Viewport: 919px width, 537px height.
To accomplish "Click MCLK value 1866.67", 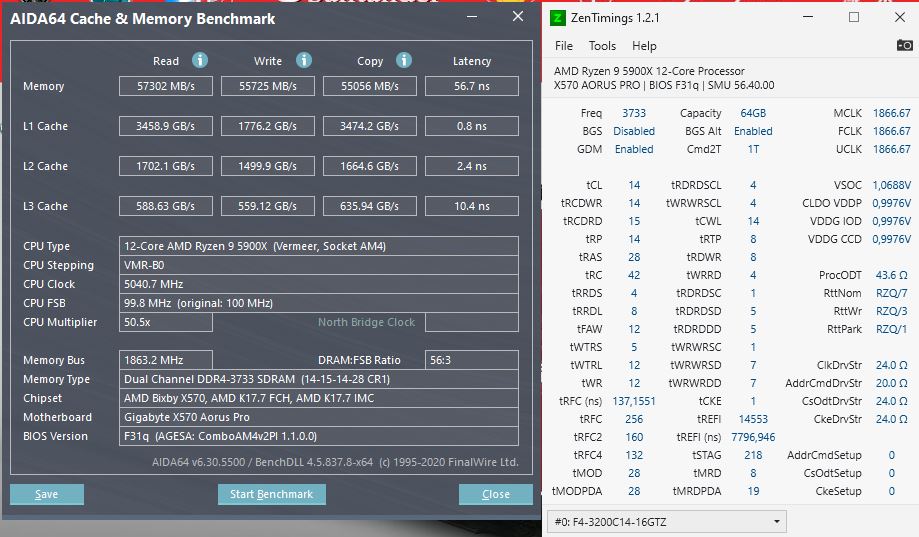I will point(891,113).
